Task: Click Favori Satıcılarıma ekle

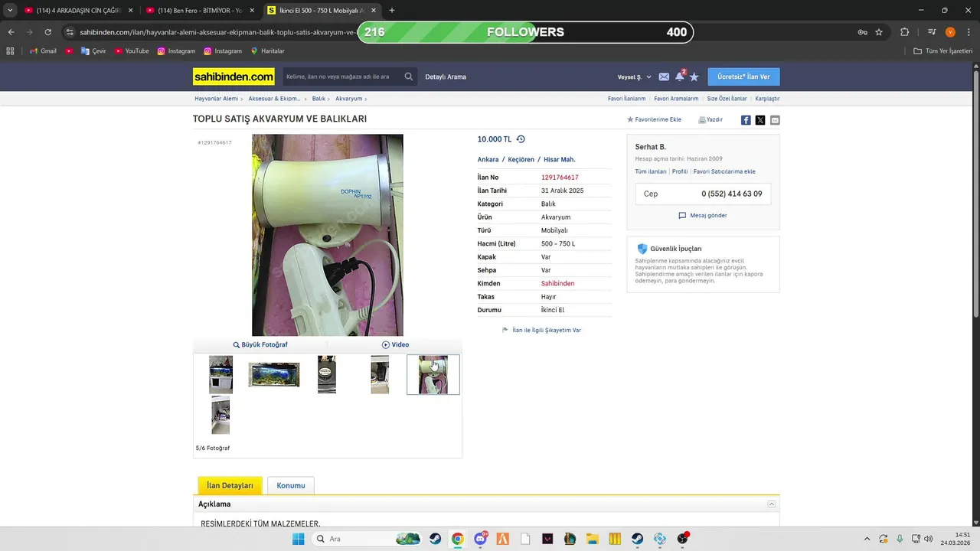Action: [x=724, y=171]
